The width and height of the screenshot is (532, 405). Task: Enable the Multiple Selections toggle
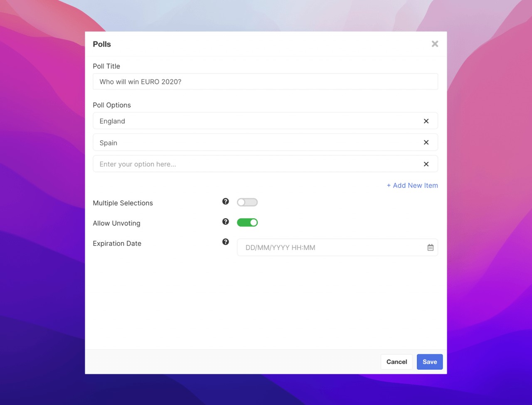point(247,202)
